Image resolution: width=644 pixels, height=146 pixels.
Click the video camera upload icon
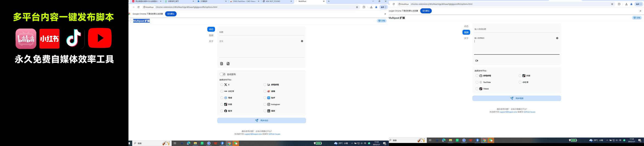(476, 61)
